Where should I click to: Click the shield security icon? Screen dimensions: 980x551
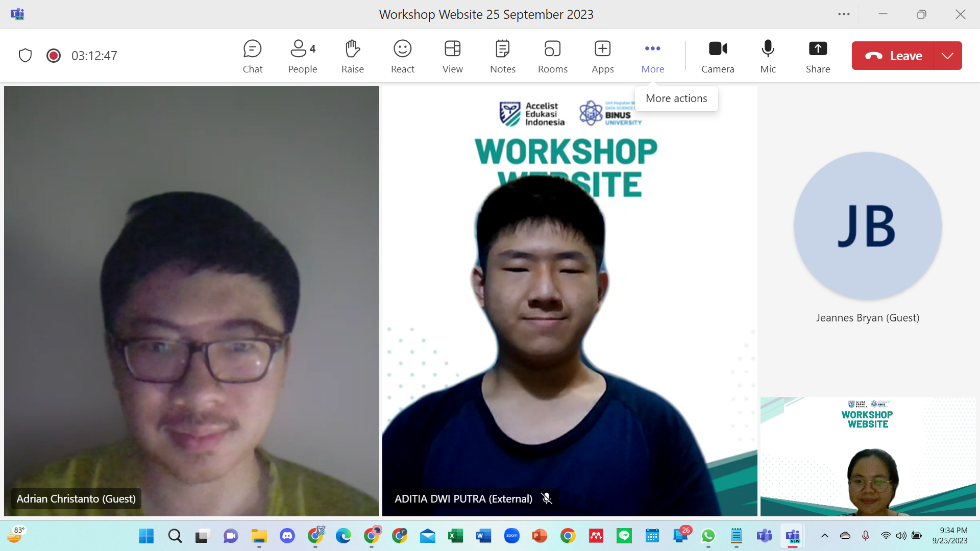click(25, 56)
